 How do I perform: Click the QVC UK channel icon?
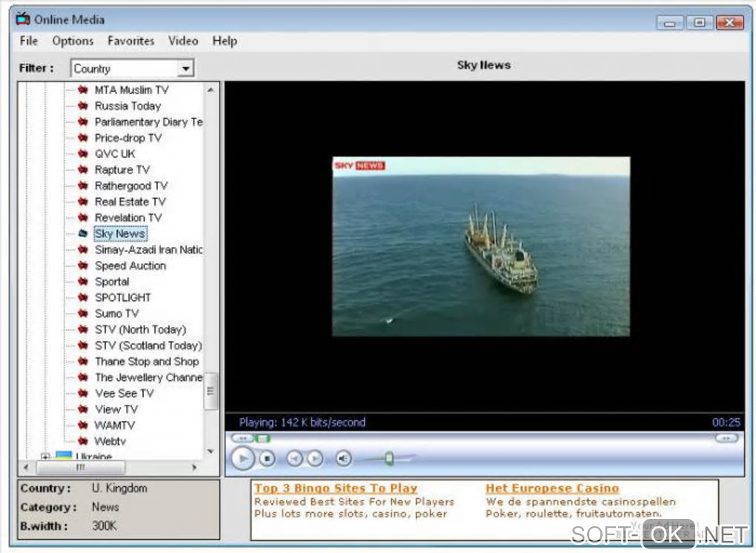pyautogui.click(x=83, y=153)
